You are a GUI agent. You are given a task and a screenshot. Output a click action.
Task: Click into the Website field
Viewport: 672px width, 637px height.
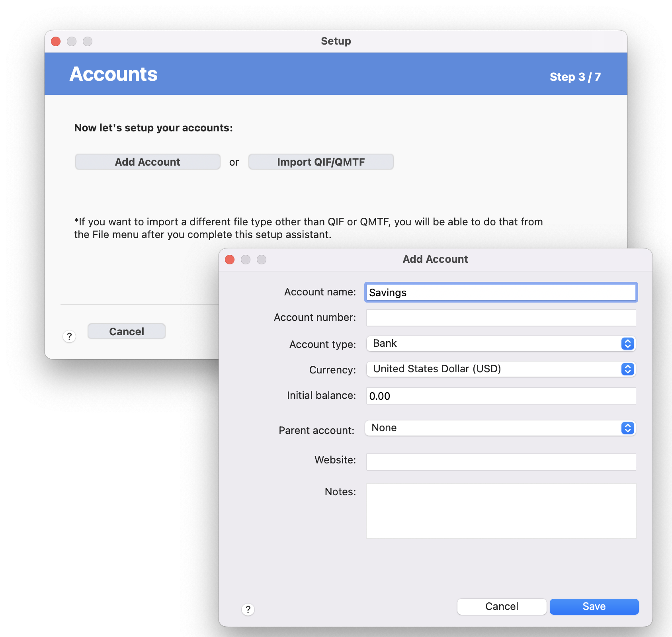point(501,462)
